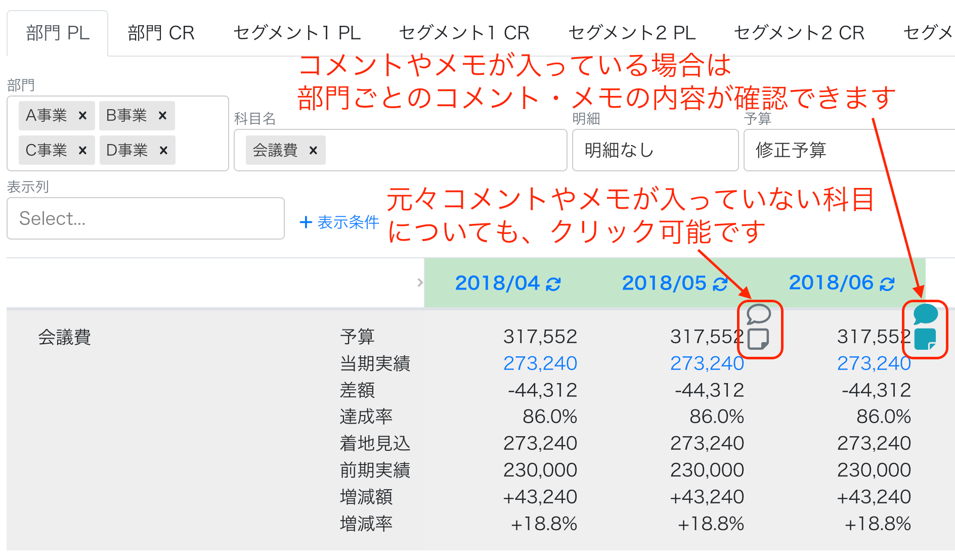
Task: Open the empty memo note for 2018/05
Action: point(758,339)
